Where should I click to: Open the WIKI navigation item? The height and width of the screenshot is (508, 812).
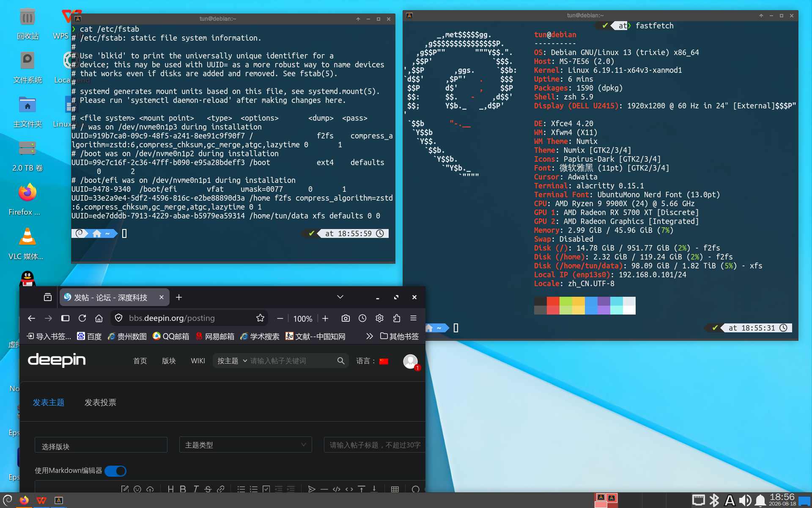tap(198, 361)
